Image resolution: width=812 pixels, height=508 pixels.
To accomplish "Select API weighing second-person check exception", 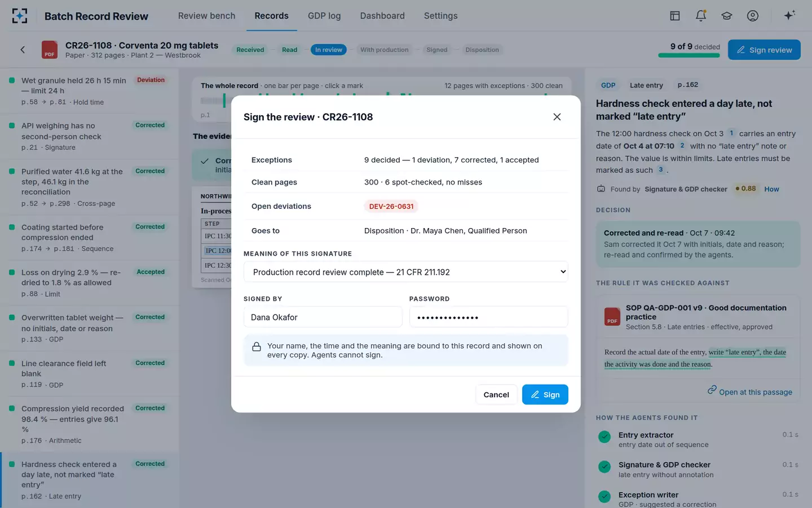I will coord(90,136).
